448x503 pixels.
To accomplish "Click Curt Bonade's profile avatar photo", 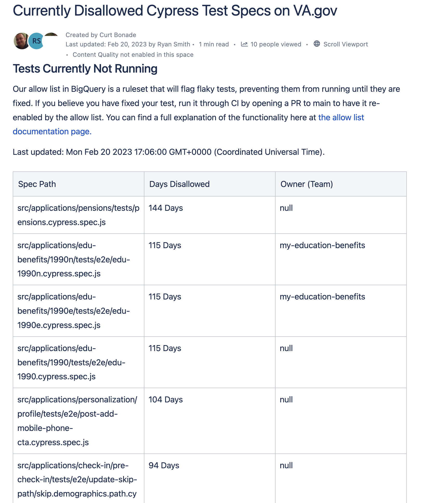I will [21, 41].
